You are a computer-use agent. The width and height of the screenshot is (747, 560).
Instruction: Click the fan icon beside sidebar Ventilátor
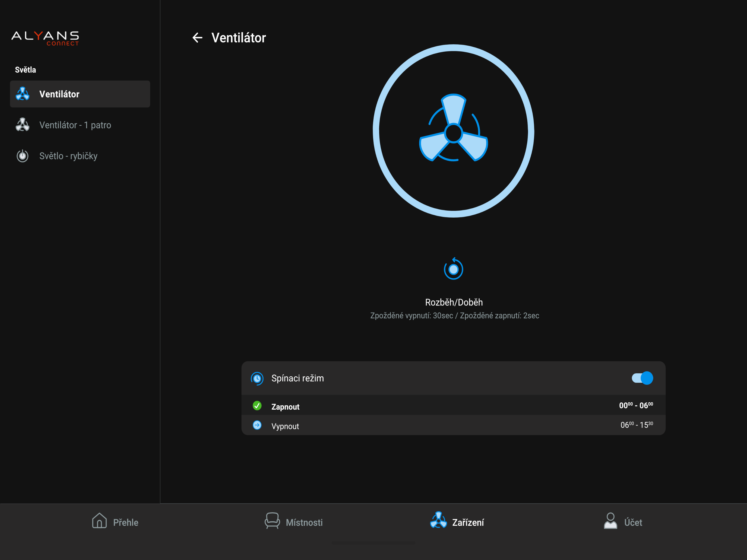[x=23, y=94]
